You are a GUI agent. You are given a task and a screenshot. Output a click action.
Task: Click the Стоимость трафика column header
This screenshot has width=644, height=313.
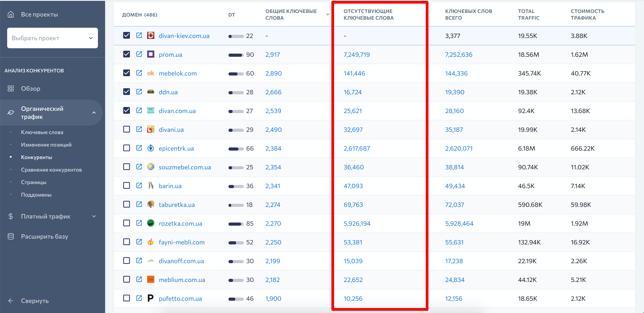click(x=587, y=15)
